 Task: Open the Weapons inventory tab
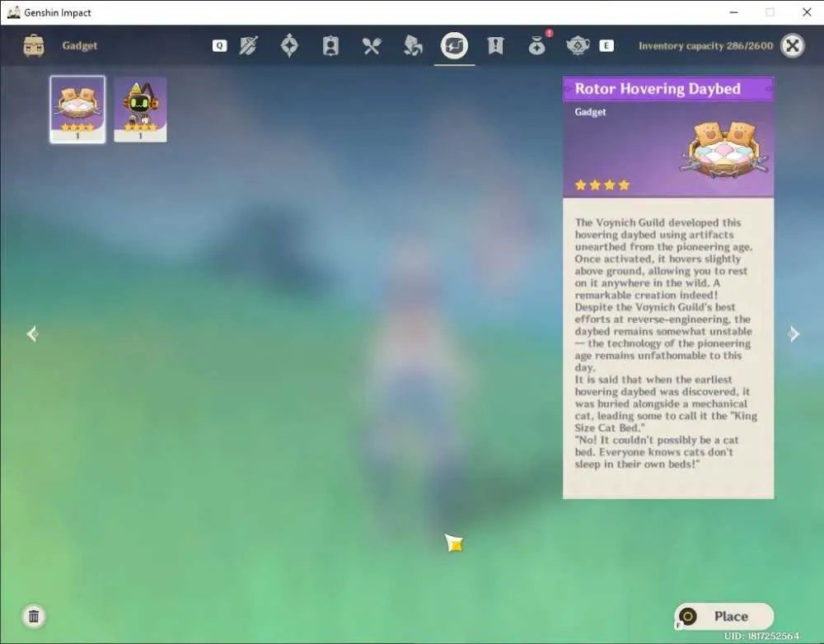(249, 45)
